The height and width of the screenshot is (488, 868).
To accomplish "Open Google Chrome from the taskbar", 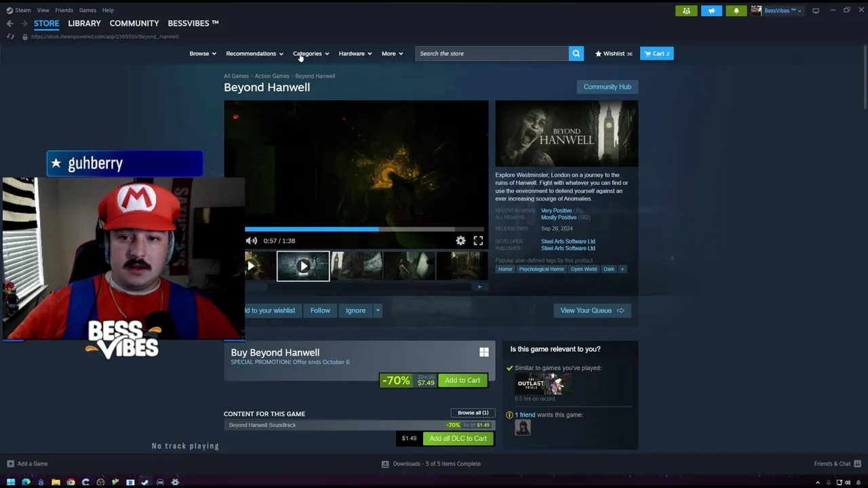I will click(x=71, y=482).
